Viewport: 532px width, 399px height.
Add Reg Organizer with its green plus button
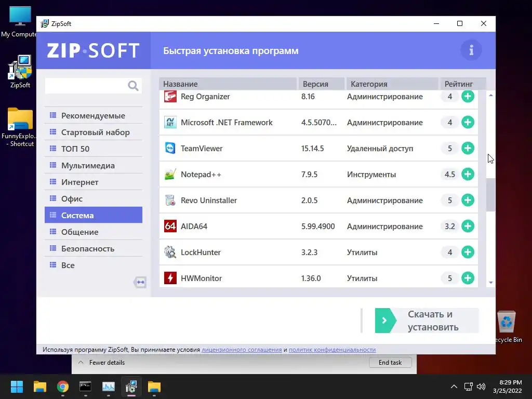coord(468,96)
